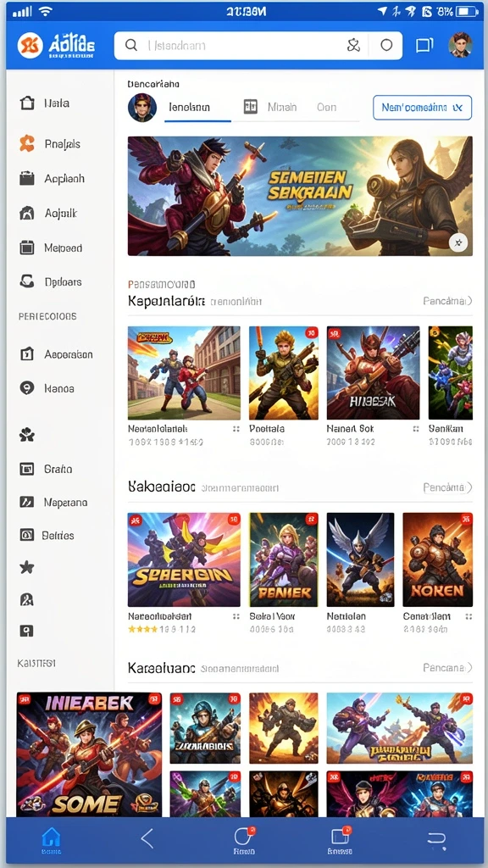Click the sparkle icon inside search bar
Image resolution: width=488 pixels, height=868 pixels.
pos(353,46)
